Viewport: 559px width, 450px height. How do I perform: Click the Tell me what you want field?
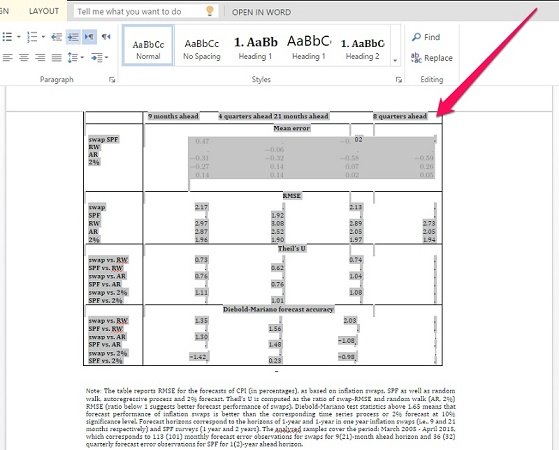coord(146,11)
